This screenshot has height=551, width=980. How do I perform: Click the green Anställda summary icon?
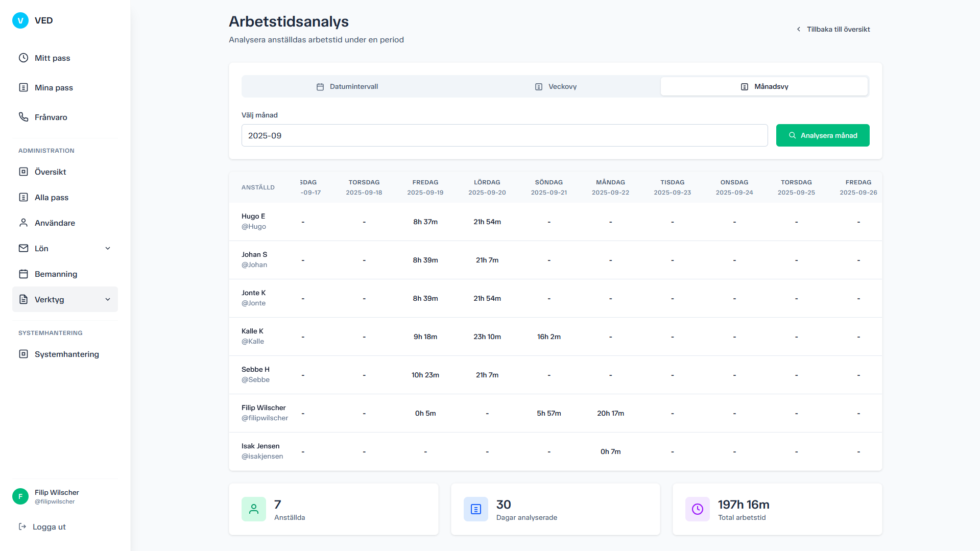[x=254, y=509]
